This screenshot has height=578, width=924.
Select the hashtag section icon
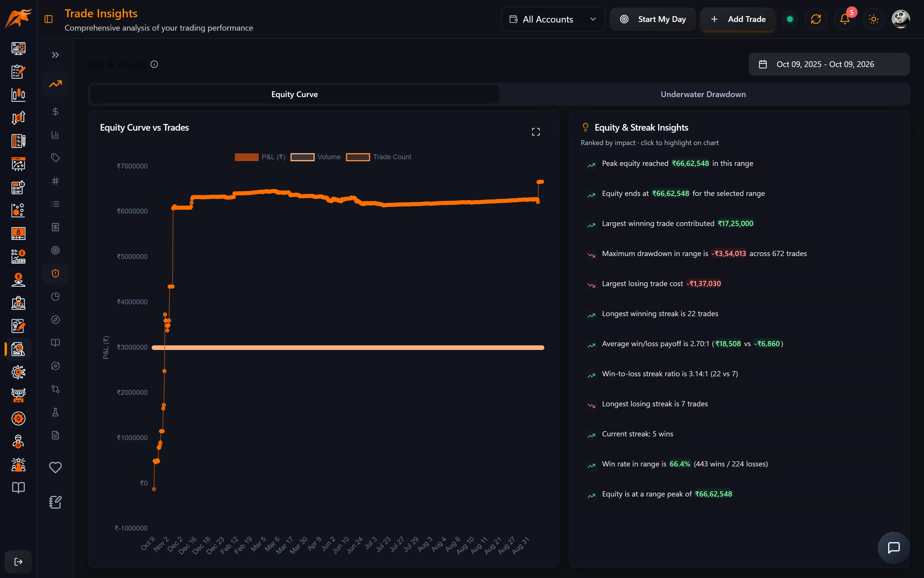click(x=55, y=181)
